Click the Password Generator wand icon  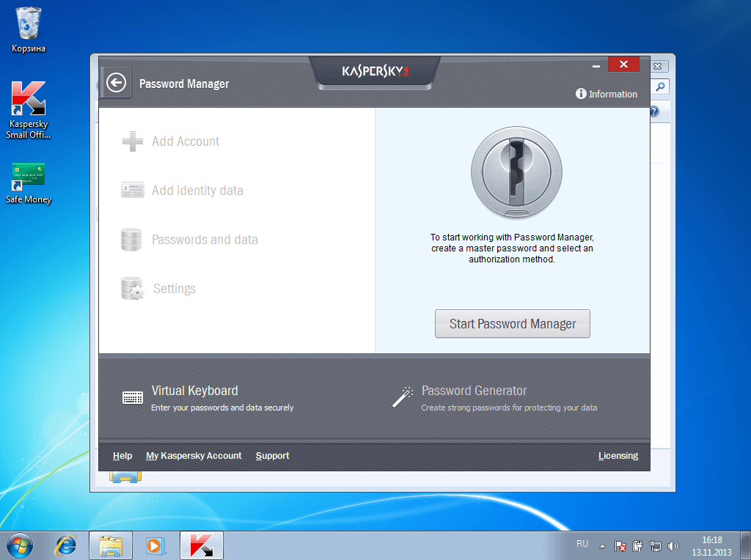tap(403, 397)
